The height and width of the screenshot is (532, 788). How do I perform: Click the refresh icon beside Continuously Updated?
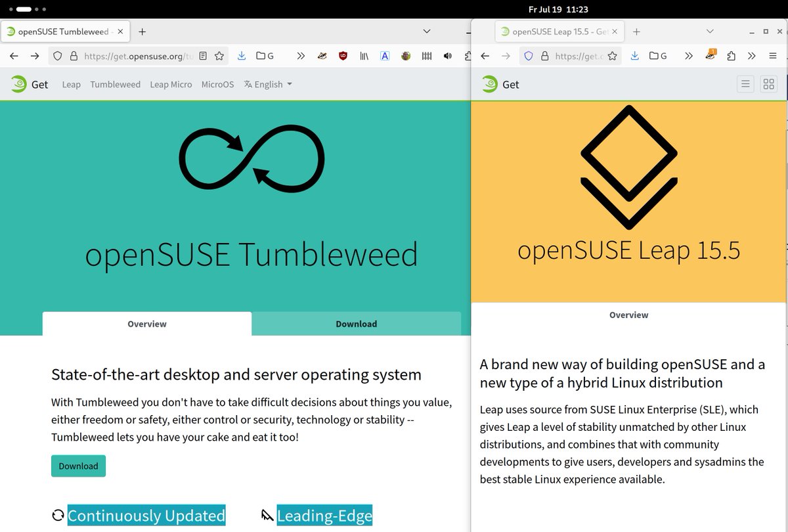point(58,516)
